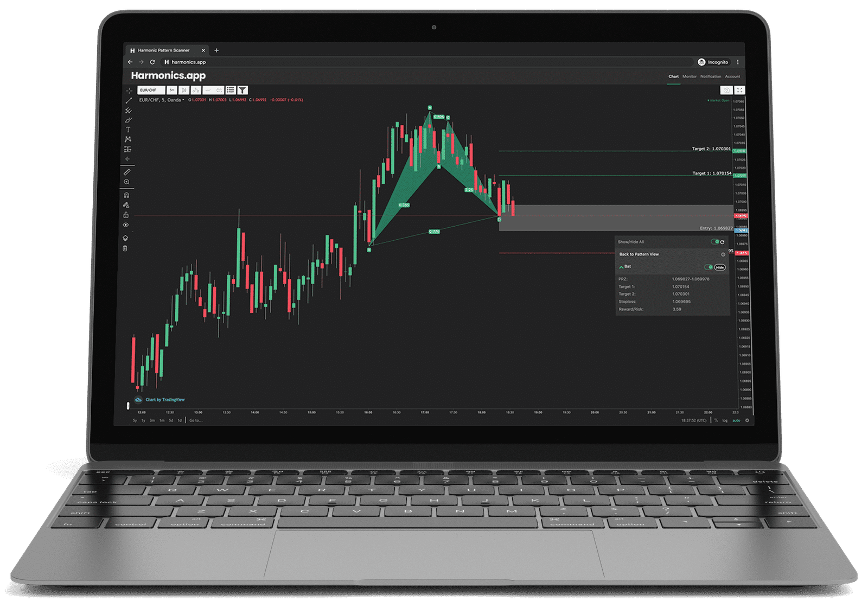Open harmonic pattern settings button
The image size is (868, 608).
[195, 90]
